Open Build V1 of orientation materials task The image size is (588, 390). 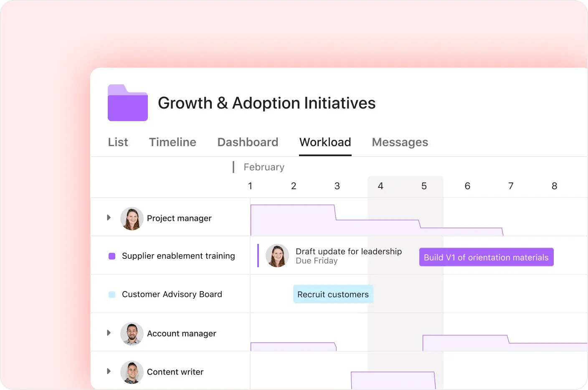pos(487,257)
